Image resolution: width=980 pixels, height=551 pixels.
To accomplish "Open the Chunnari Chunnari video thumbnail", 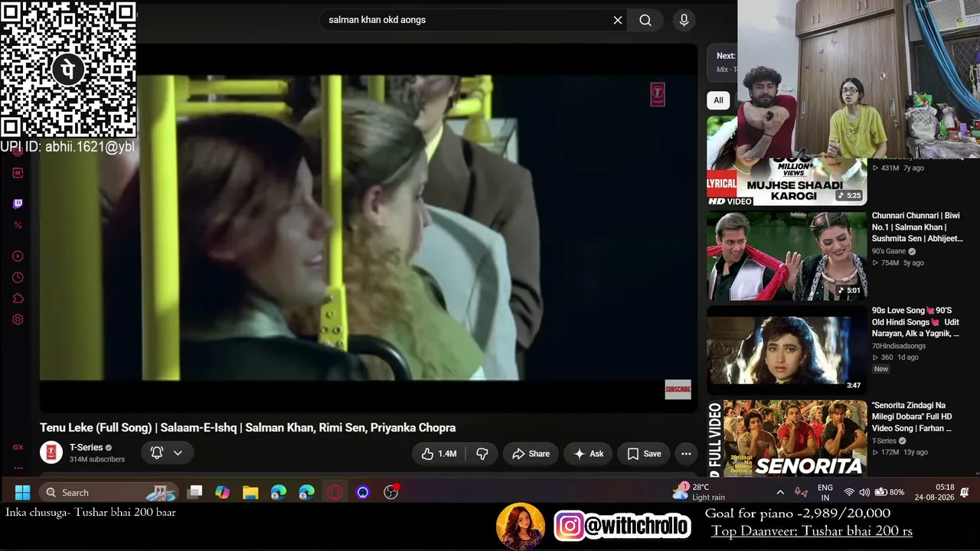I will [787, 256].
